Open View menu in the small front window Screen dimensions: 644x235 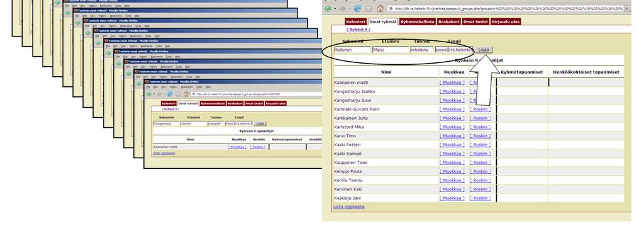click(164, 87)
